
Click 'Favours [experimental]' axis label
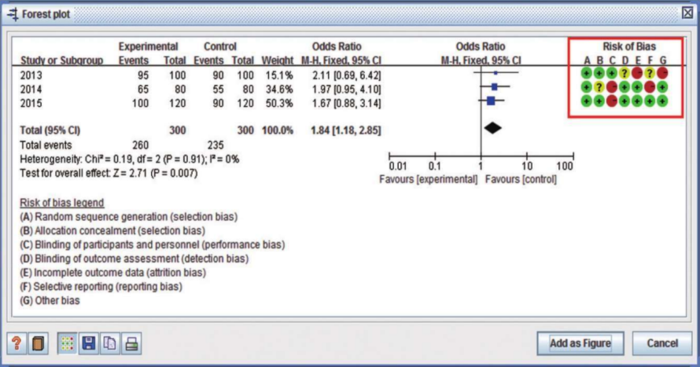(428, 179)
